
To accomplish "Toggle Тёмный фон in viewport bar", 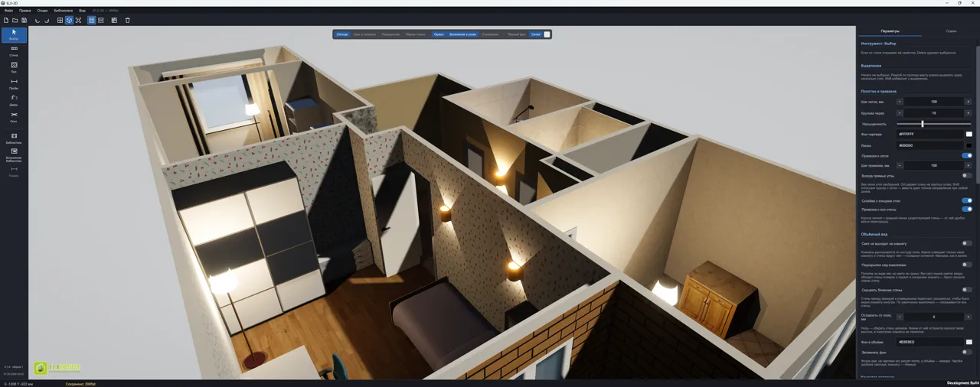I will pyautogui.click(x=517, y=34).
